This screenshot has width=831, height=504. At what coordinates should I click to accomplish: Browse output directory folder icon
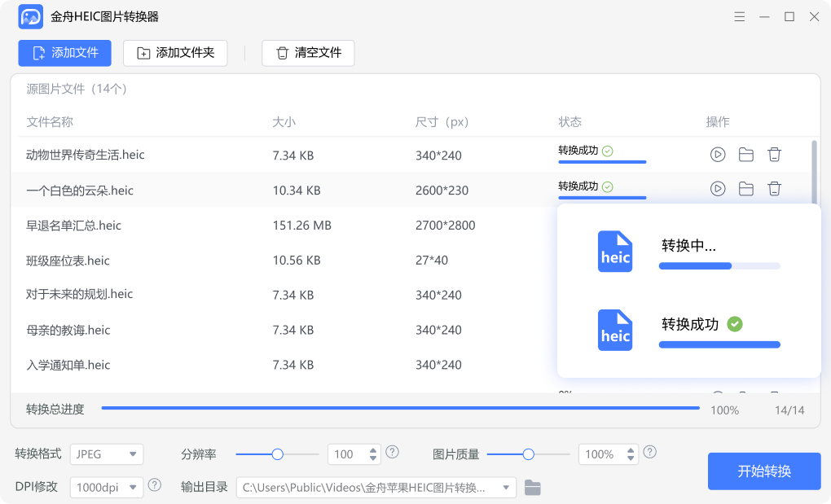(532, 488)
